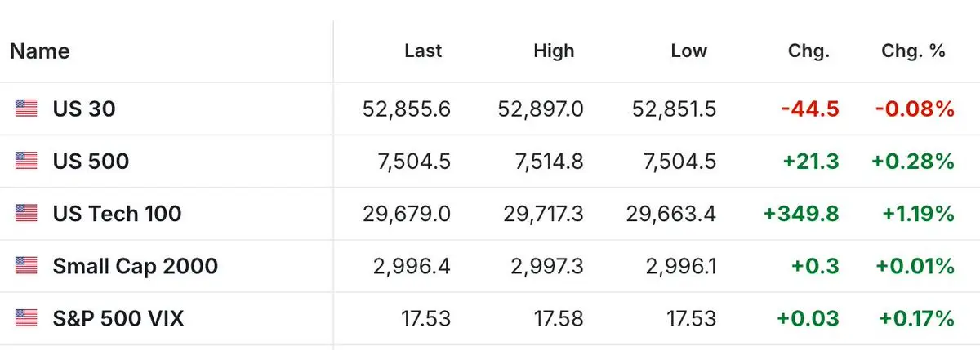Click the flag icon next to US Tech 100

pos(26,213)
